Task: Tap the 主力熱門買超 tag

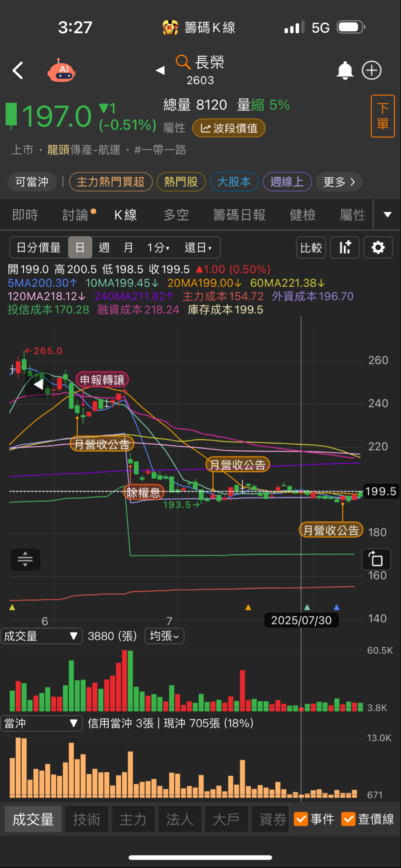Action: tap(110, 182)
